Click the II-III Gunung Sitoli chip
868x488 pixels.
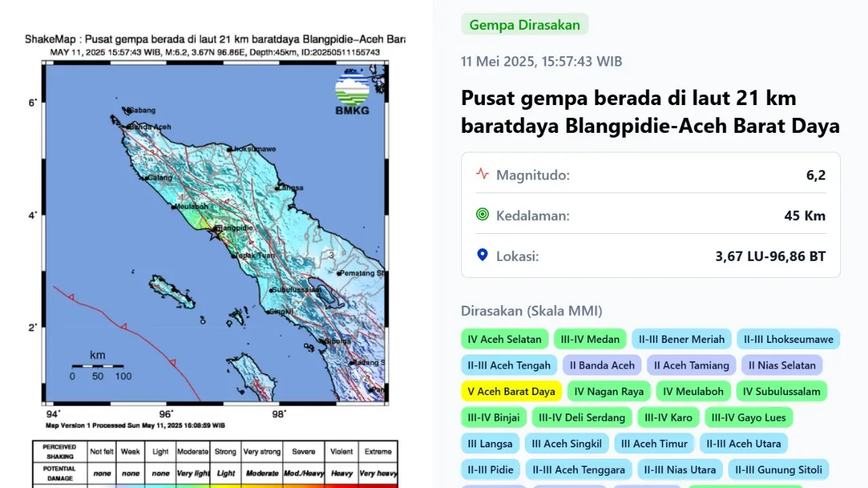[x=778, y=470]
